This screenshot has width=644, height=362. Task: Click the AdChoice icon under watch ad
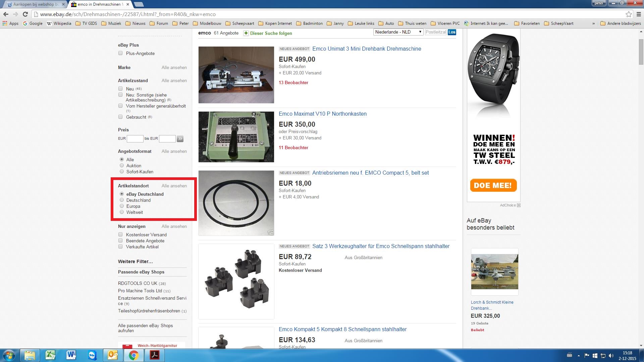(519, 205)
